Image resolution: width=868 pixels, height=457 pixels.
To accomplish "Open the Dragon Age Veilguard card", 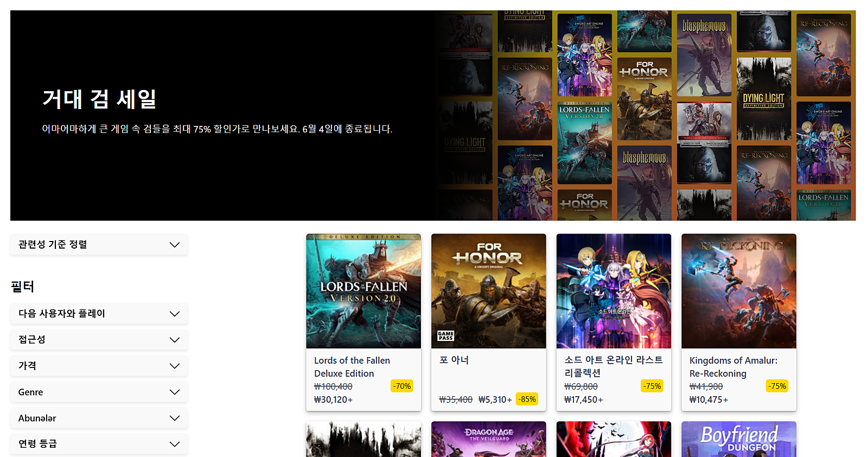I will pos(489,439).
